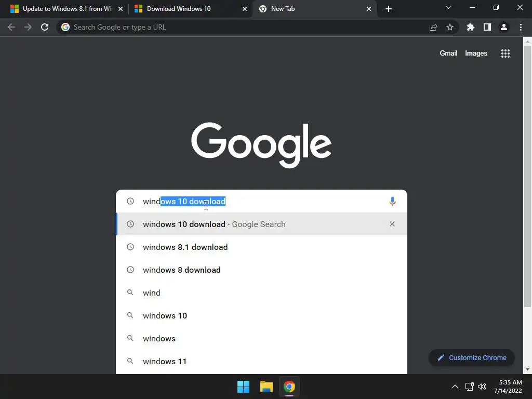The height and width of the screenshot is (399, 532).
Task: Pick the 'windows' search suggestion
Action: click(x=261, y=338)
